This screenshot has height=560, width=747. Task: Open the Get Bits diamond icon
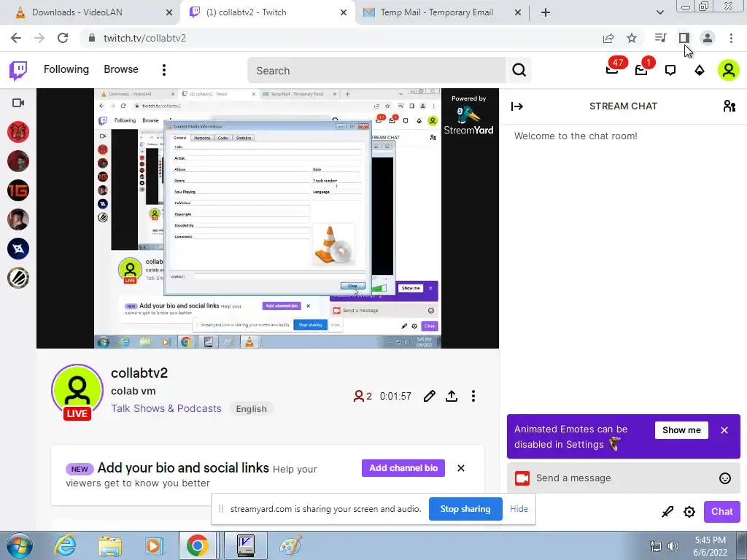700,71
